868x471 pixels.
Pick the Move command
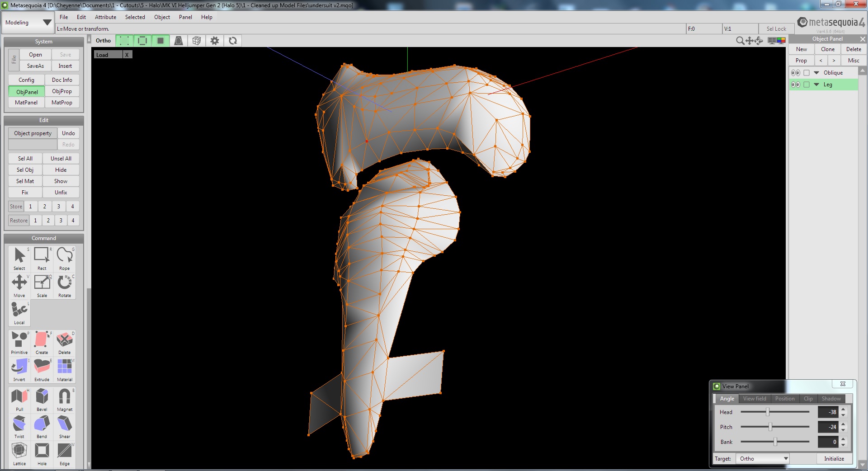tap(19, 286)
